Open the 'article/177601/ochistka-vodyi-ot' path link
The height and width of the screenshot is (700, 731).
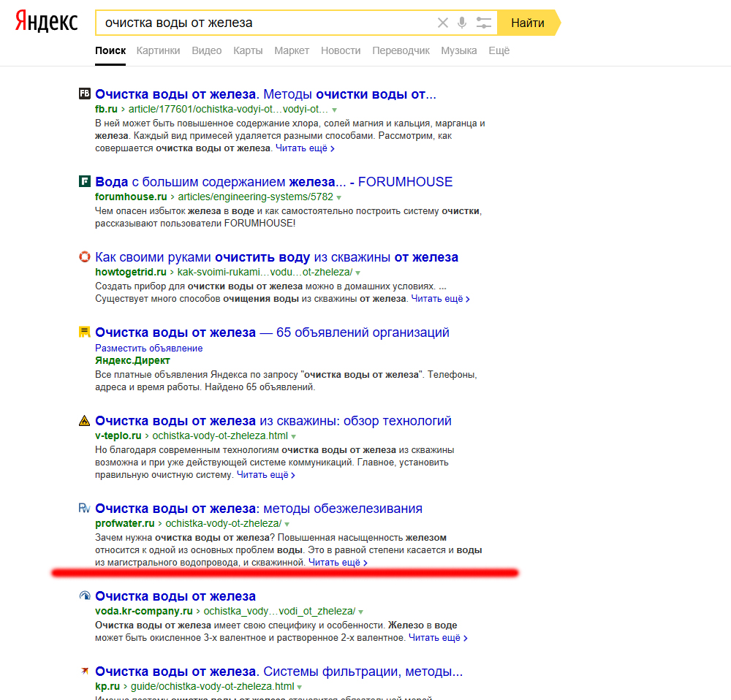point(228,109)
